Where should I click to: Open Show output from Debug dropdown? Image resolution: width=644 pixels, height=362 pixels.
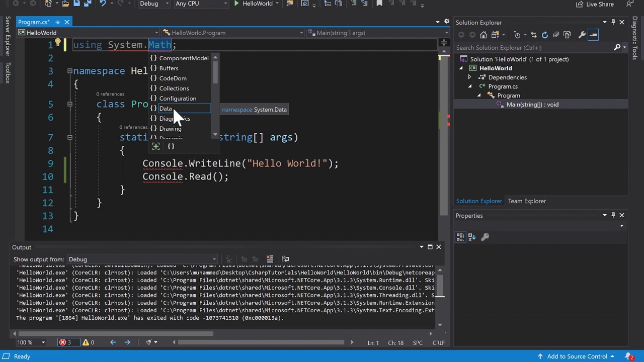[142, 259]
